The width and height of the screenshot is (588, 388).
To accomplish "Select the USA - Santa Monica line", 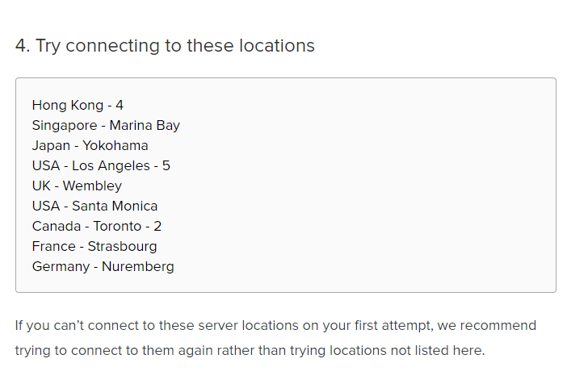I will [x=94, y=206].
